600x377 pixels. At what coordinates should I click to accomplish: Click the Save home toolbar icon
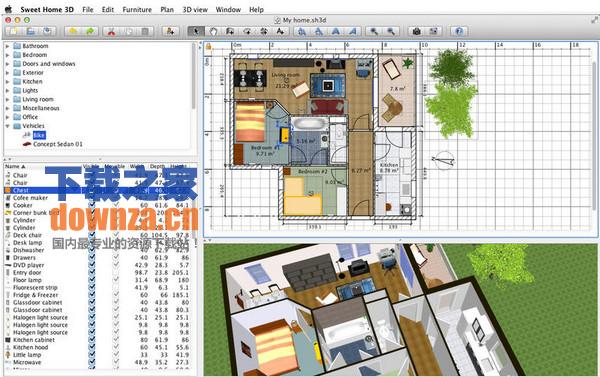click(x=47, y=31)
